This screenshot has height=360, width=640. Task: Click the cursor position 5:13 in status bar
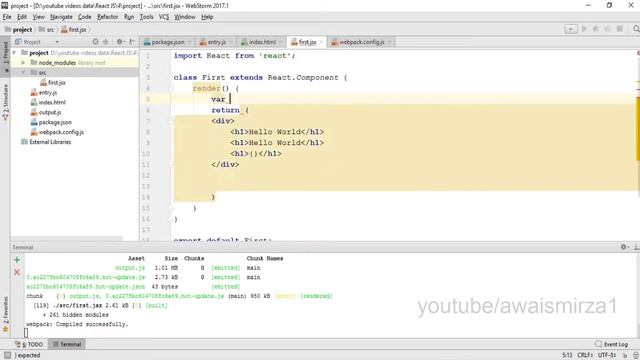pos(567,356)
